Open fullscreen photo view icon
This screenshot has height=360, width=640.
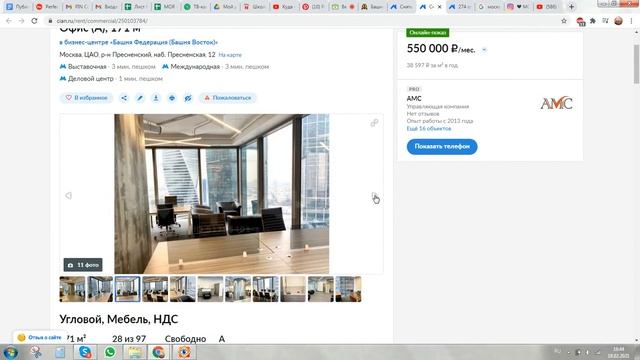click(x=374, y=123)
